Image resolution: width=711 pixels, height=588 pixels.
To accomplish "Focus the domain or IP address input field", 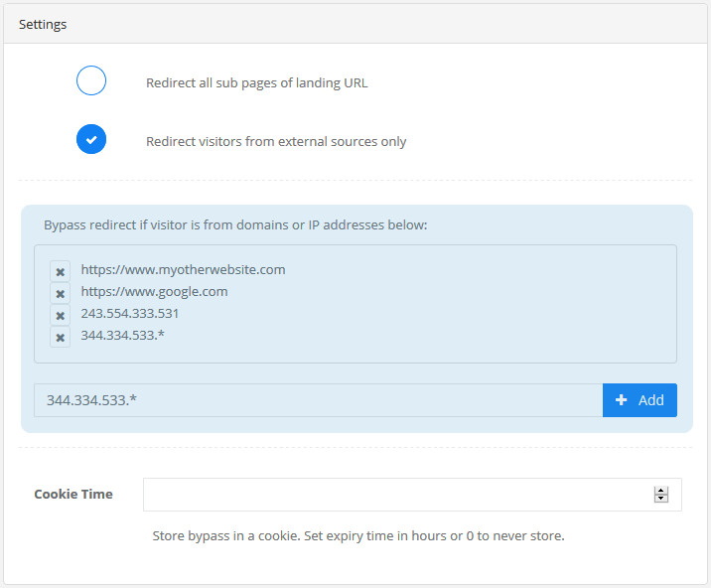I will [318, 400].
